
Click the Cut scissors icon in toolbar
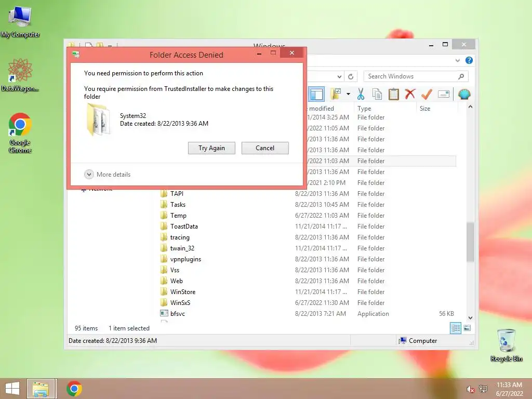click(361, 94)
